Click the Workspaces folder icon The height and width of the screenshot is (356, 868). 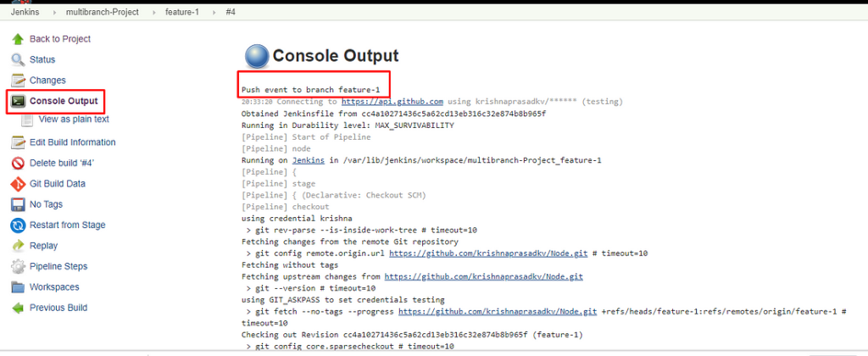tap(19, 287)
